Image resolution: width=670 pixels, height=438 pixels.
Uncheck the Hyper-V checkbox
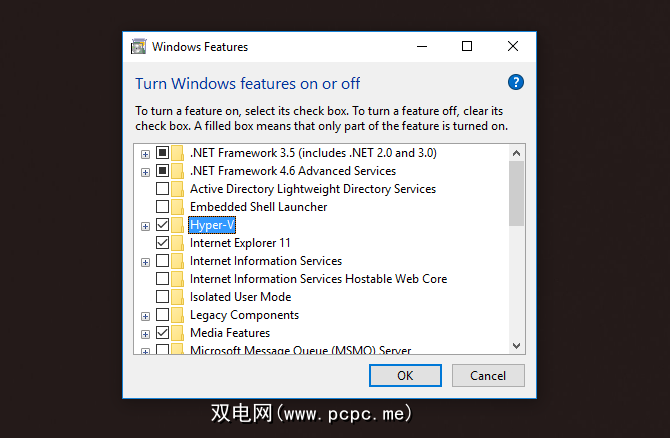point(162,225)
